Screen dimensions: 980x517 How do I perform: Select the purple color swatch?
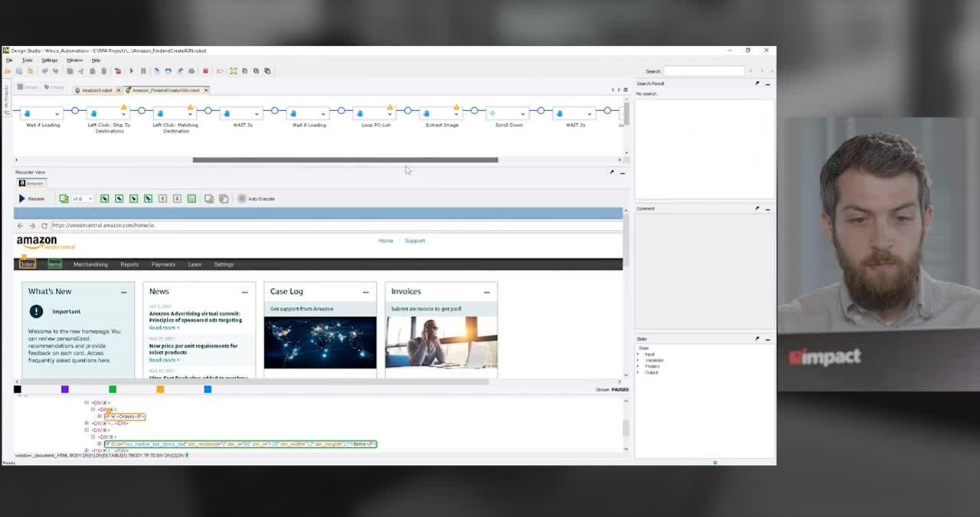click(x=65, y=389)
